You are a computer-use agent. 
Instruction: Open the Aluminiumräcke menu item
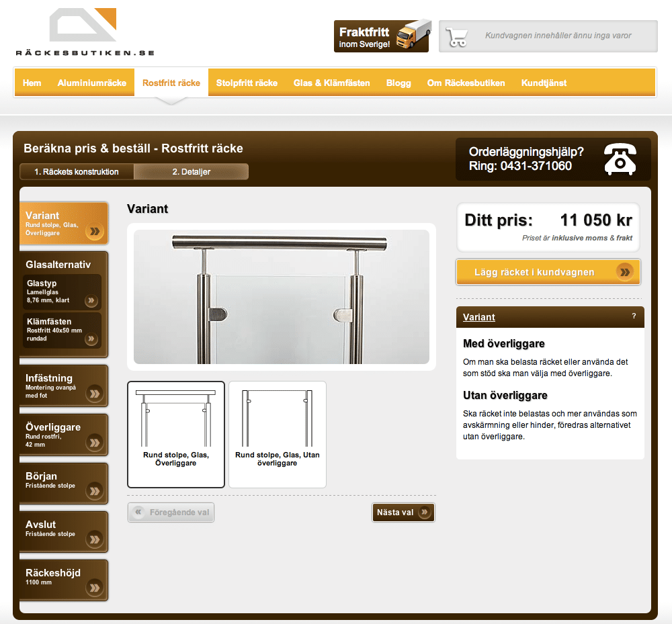[x=92, y=83]
